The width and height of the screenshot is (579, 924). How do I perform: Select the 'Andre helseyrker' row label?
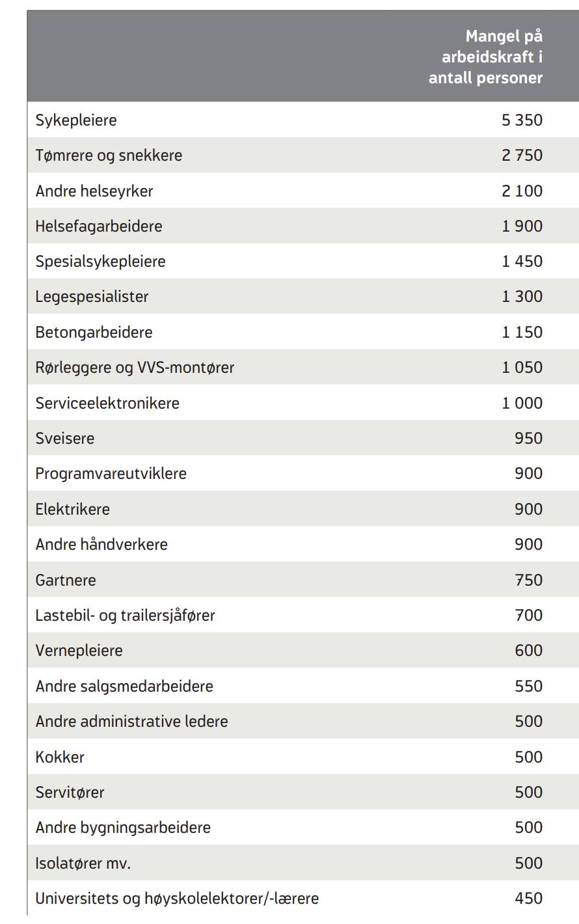click(94, 191)
